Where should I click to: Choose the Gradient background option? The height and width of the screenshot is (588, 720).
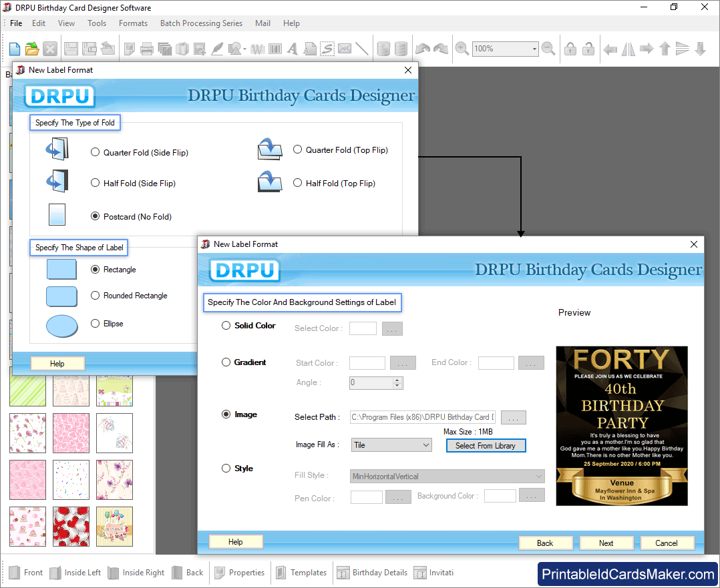pyautogui.click(x=226, y=362)
